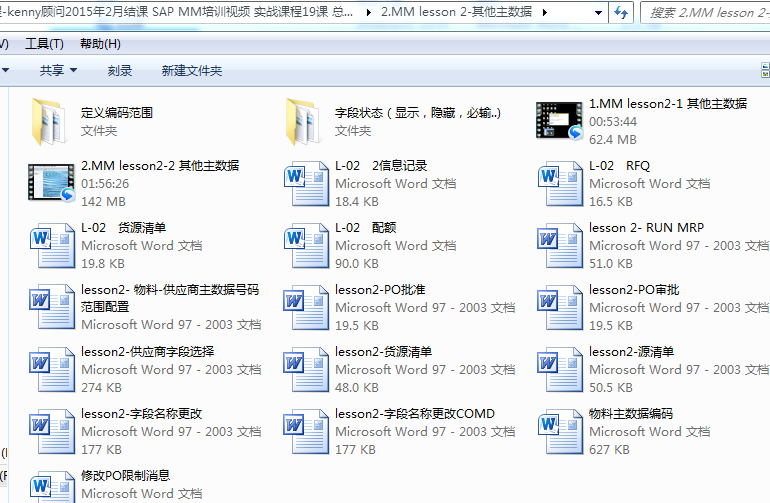770x503 pixels.
Task: Click the refresh button beside address bar
Action: [x=621, y=12]
